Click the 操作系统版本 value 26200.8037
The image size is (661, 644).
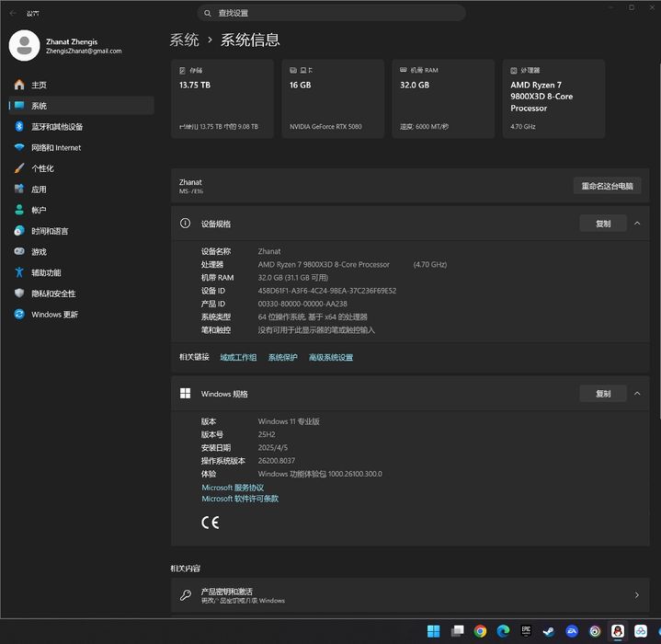click(277, 461)
